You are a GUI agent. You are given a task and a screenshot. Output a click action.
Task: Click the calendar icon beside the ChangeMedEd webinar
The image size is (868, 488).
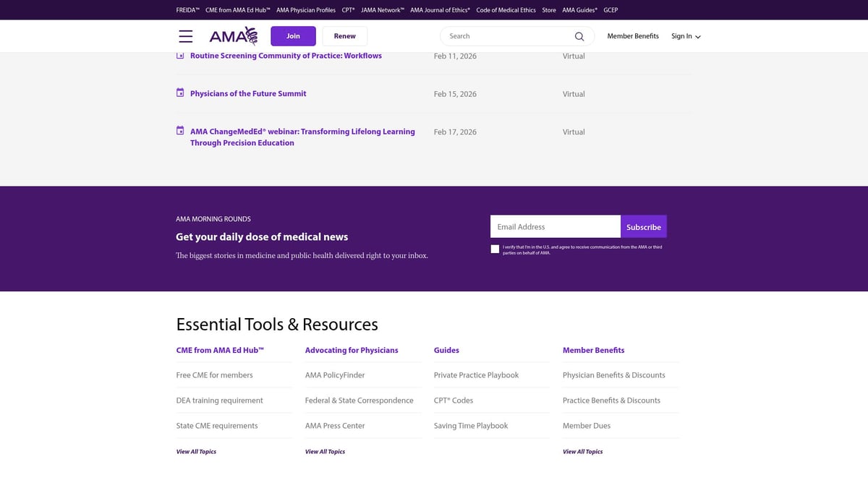pos(179,130)
